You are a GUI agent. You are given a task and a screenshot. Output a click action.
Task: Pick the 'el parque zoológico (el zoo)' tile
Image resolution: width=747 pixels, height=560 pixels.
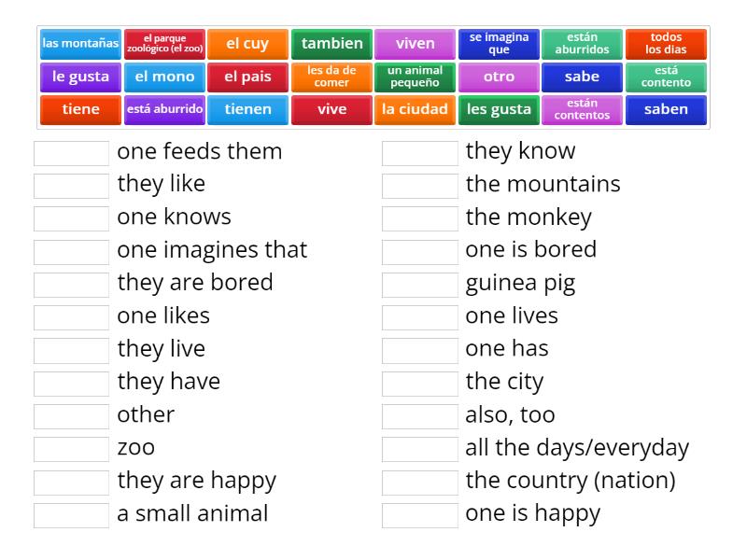(x=164, y=44)
